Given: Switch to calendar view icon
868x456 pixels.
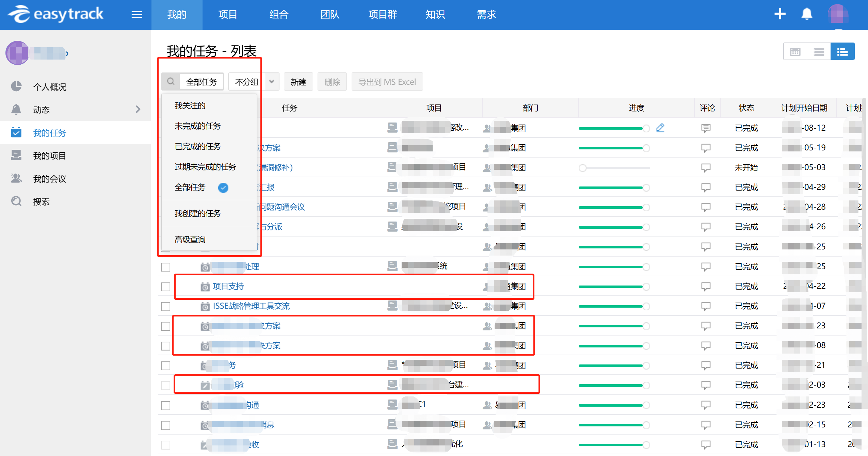Looking at the screenshot, I should point(795,52).
